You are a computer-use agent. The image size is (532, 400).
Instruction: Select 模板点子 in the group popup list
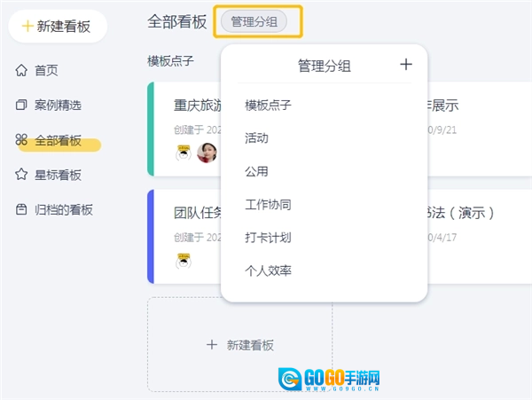tap(268, 106)
